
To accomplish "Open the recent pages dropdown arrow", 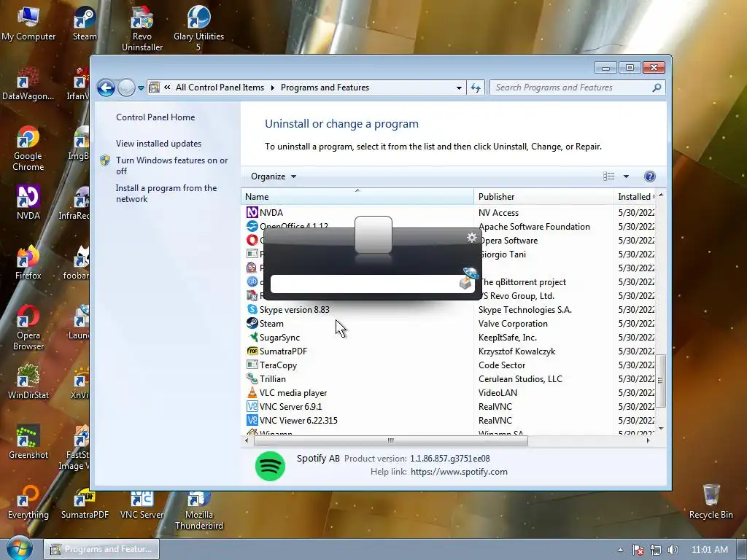I will pyautogui.click(x=141, y=88).
